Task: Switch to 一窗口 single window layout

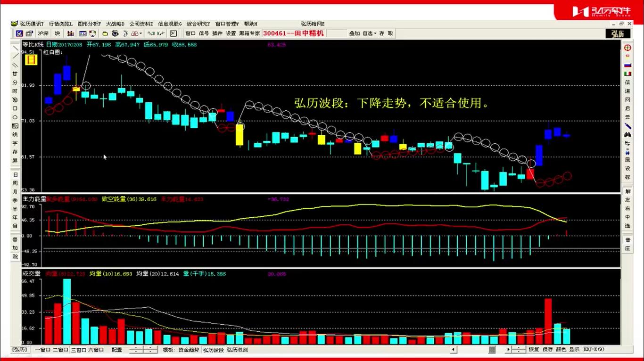Action: coord(42,350)
